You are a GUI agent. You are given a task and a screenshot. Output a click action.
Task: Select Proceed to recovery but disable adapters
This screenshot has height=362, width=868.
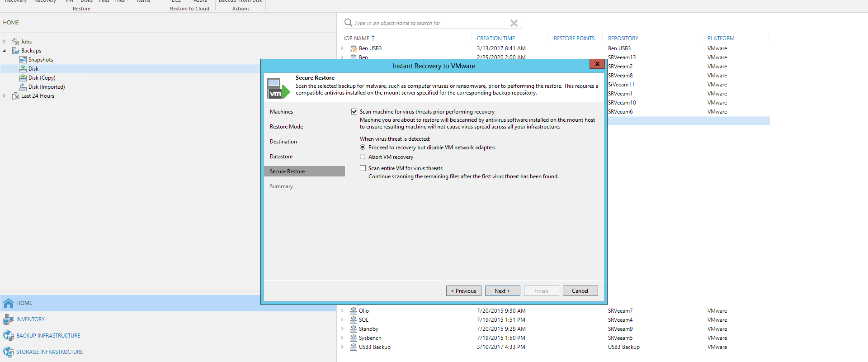click(363, 148)
